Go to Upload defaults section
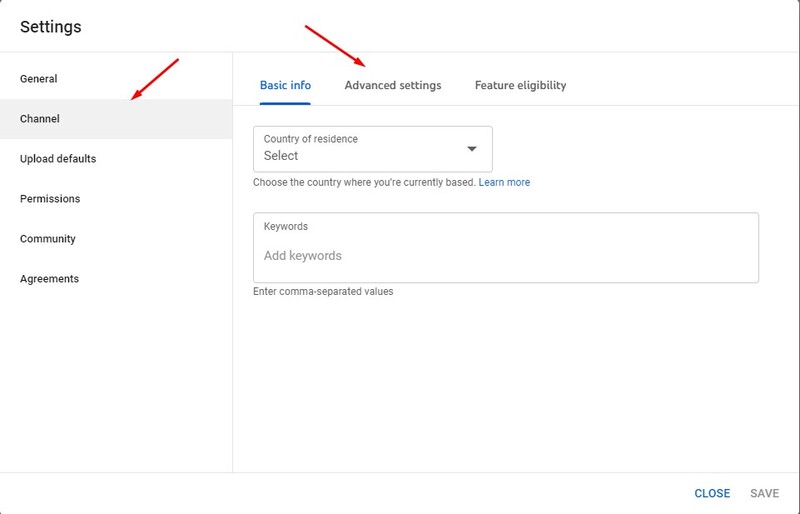Screen dimensions: 800x514 (58, 159)
